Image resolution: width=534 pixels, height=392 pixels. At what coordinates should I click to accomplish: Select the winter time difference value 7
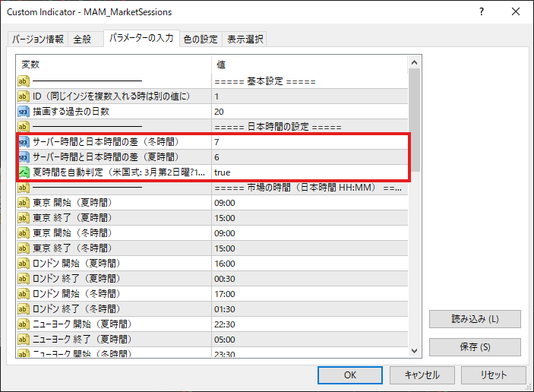tap(310, 142)
